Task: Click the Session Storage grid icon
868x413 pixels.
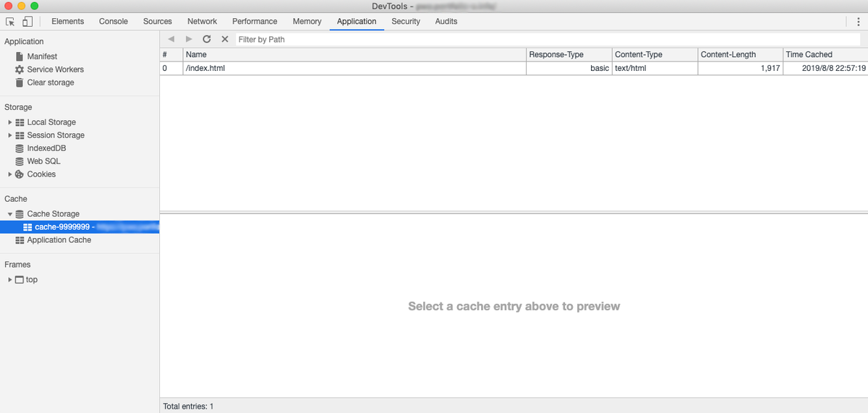Action: click(x=20, y=135)
